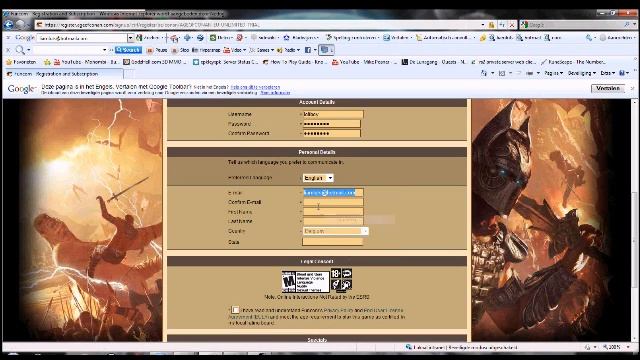
Task: Check the Privacy Policy agreement checkbox
Action: click(x=235, y=310)
